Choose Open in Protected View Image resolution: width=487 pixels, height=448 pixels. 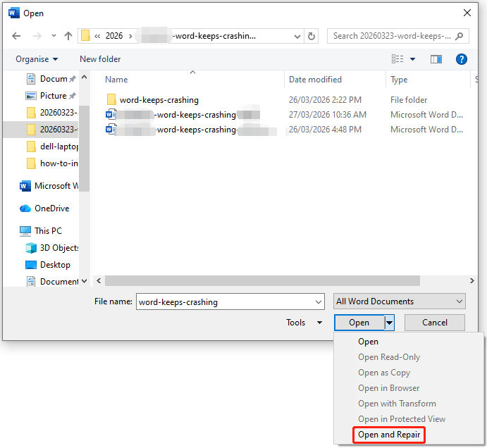tap(402, 419)
